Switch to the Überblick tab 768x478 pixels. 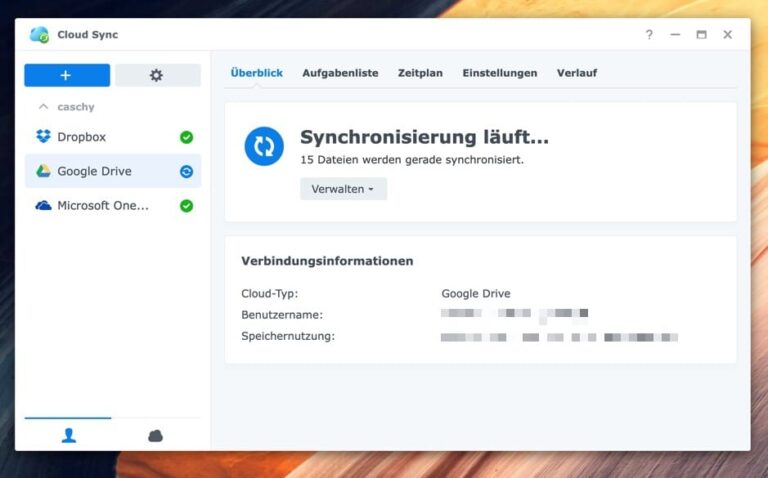coord(257,73)
